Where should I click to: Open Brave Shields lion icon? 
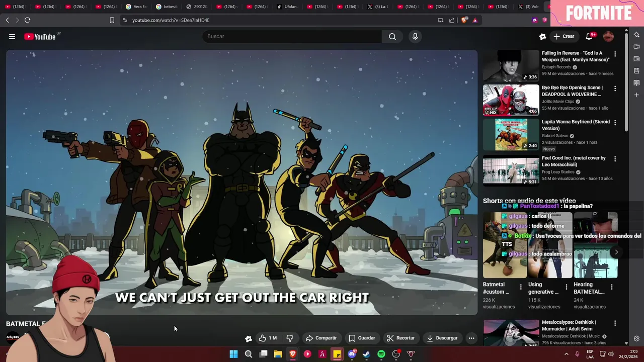coord(464,20)
